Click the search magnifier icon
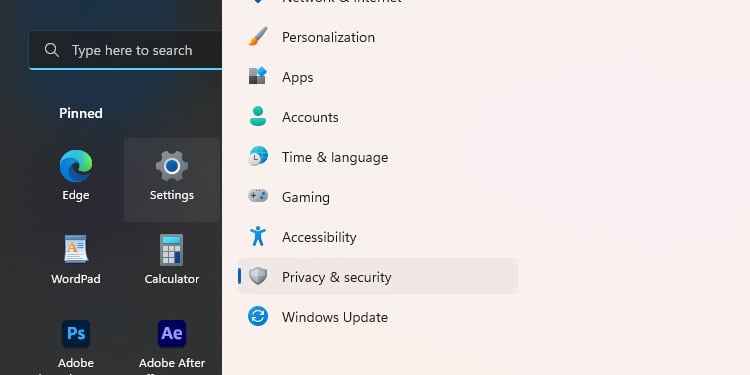The height and width of the screenshot is (375, 750). (52, 50)
